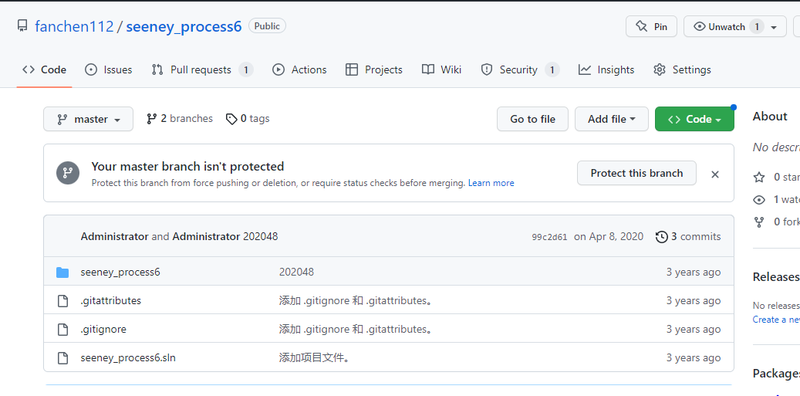Click the .gitattributes file icon
Screen dimensions: 800x396
tap(62, 301)
